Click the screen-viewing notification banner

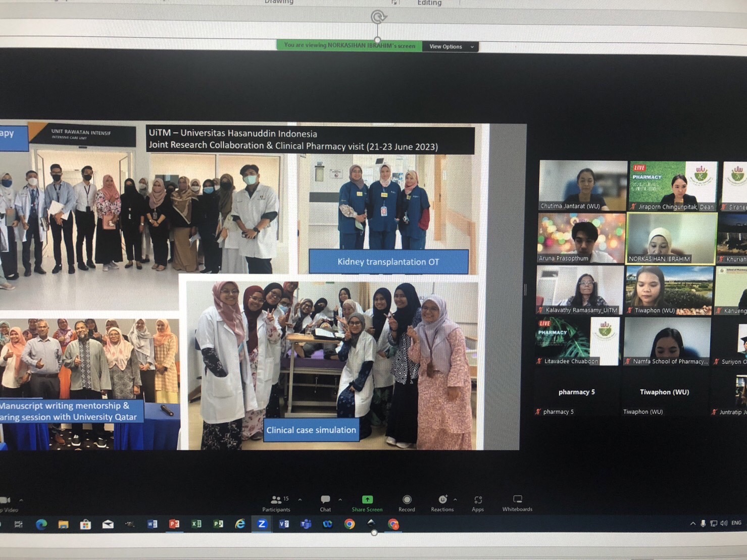349,45
